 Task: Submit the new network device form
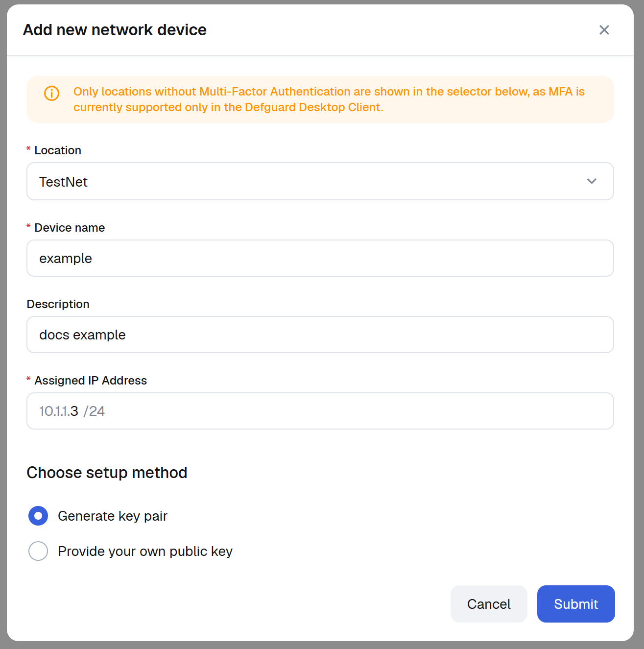click(576, 604)
